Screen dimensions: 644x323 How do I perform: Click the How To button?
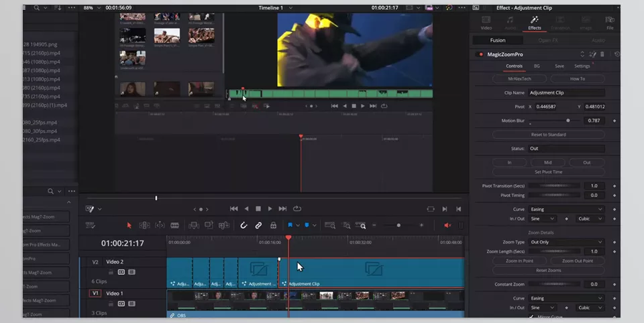578,79
